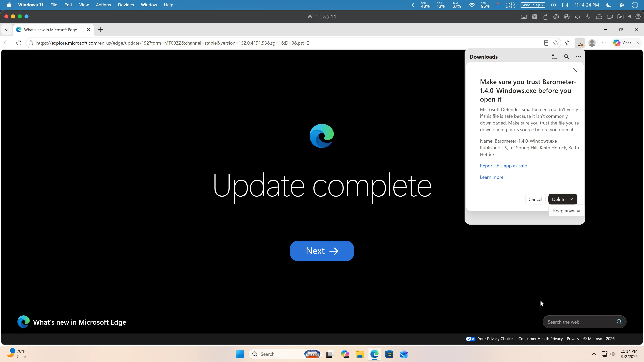Open the File menu in the Mac menu bar
The width and height of the screenshot is (644, 362).
click(53, 5)
